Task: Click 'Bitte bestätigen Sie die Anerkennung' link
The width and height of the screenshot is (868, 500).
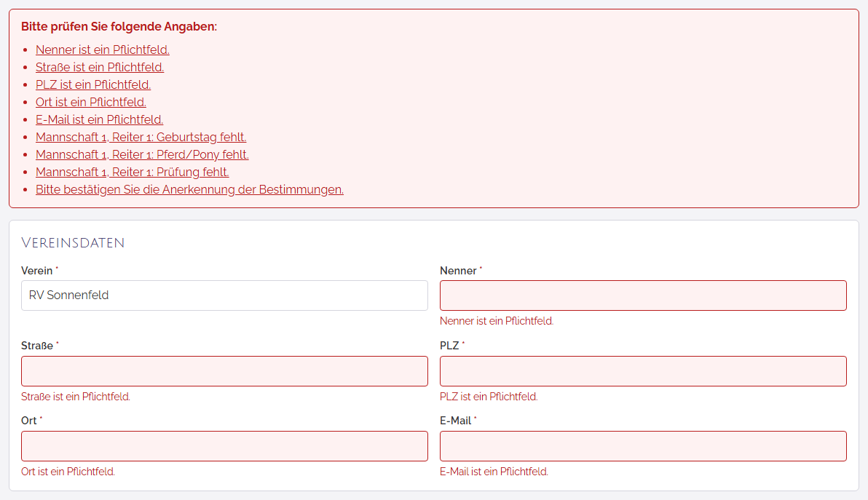Action: tap(189, 190)
